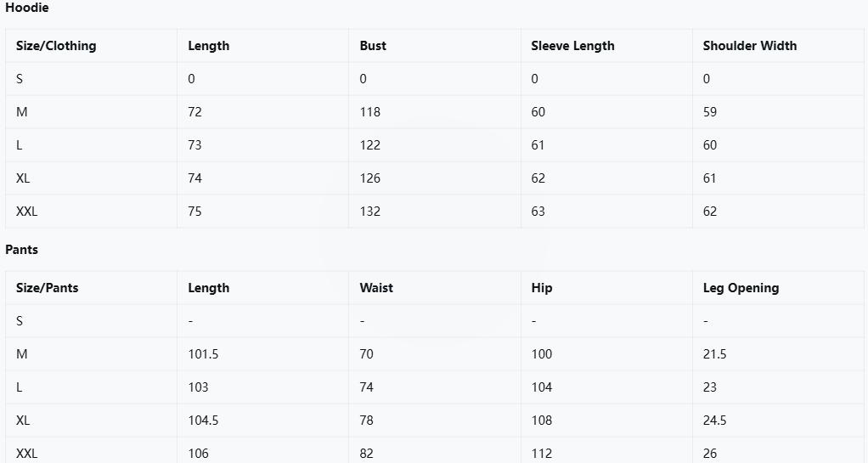Select hoodie XXL bust value 132
The image size is (868, 463).
370,212
